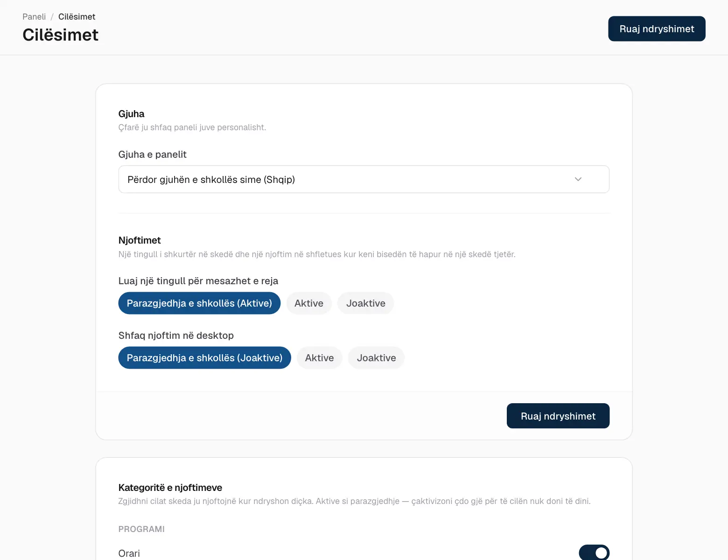Select "Parazgjedhja e shkollës (Joaktive)" for desktop notifications

tap(204, 358)
